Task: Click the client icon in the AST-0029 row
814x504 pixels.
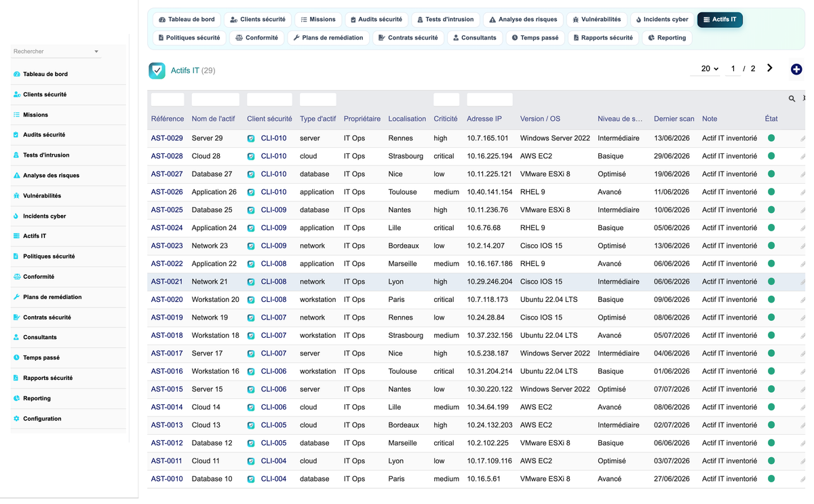Action: (251, 138)
